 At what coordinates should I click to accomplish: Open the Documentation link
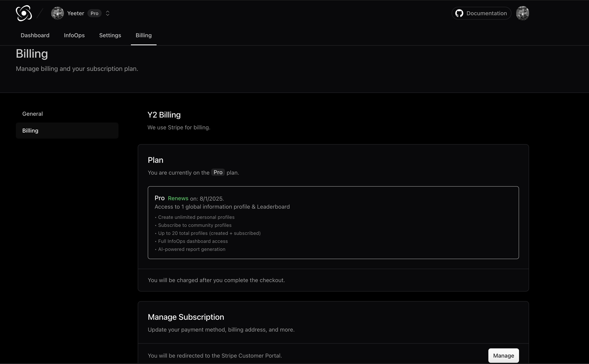486,13
